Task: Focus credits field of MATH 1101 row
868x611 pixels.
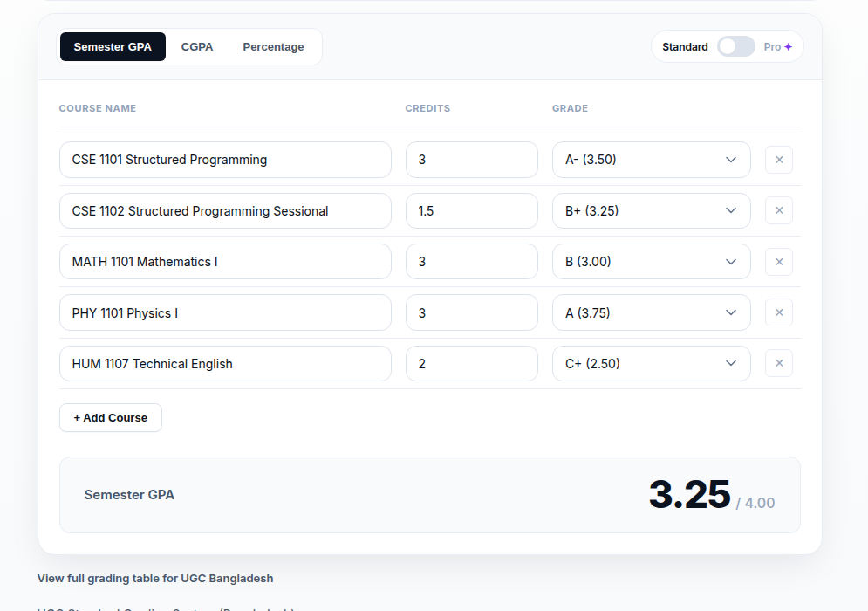Action: tap(472, 262)
